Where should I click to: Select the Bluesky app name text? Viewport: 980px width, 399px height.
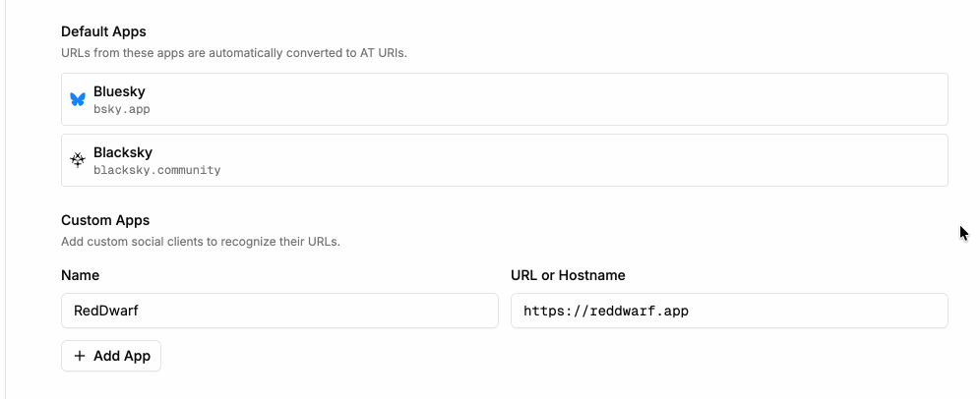[118, 91]
